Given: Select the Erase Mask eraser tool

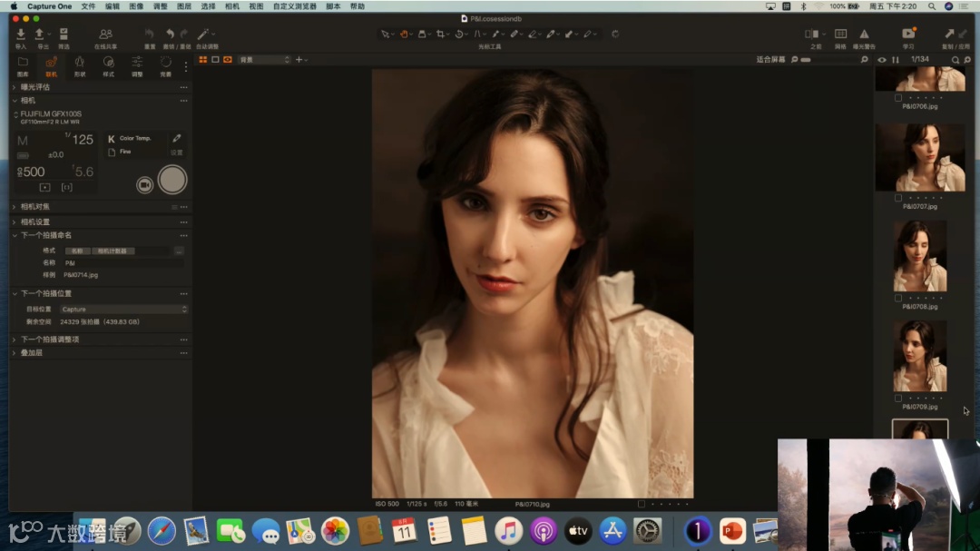Looking at the screenshot, I should (x=532, y=34).
